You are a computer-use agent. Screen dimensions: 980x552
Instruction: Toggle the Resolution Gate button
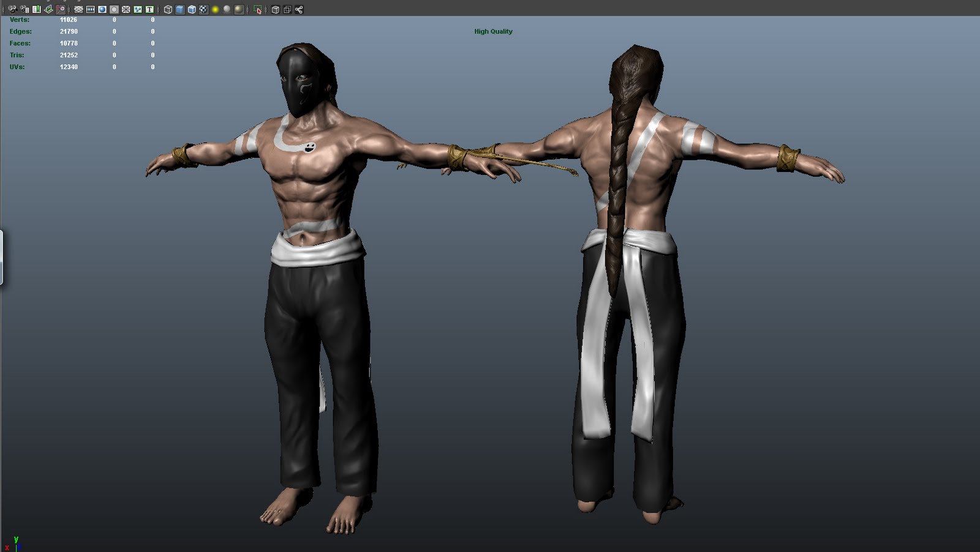102,9
